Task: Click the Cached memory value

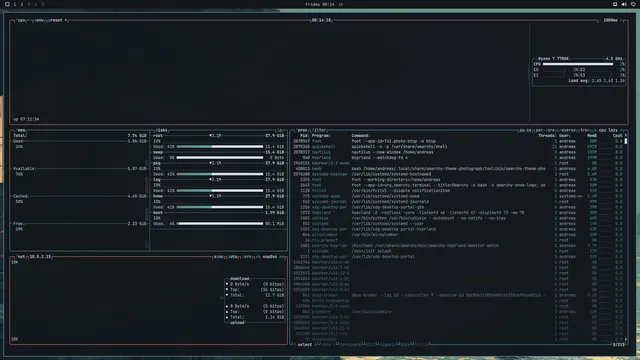Action: pyautogui.click(x=137, y=196)
